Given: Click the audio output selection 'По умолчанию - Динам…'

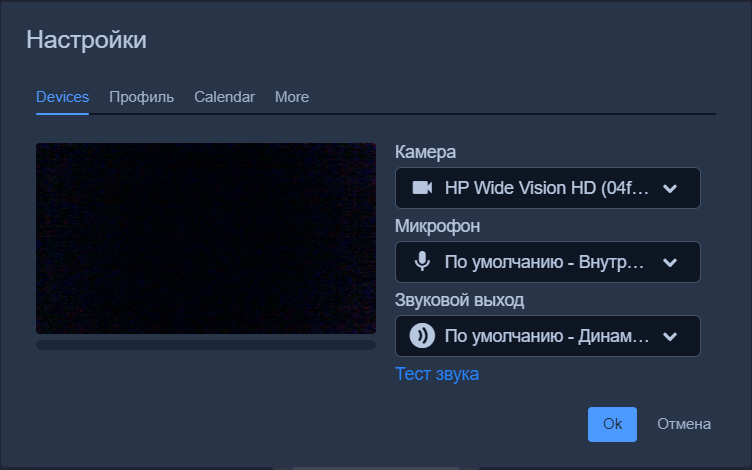Looking at the screenshot, I should (x=546, y=336).
